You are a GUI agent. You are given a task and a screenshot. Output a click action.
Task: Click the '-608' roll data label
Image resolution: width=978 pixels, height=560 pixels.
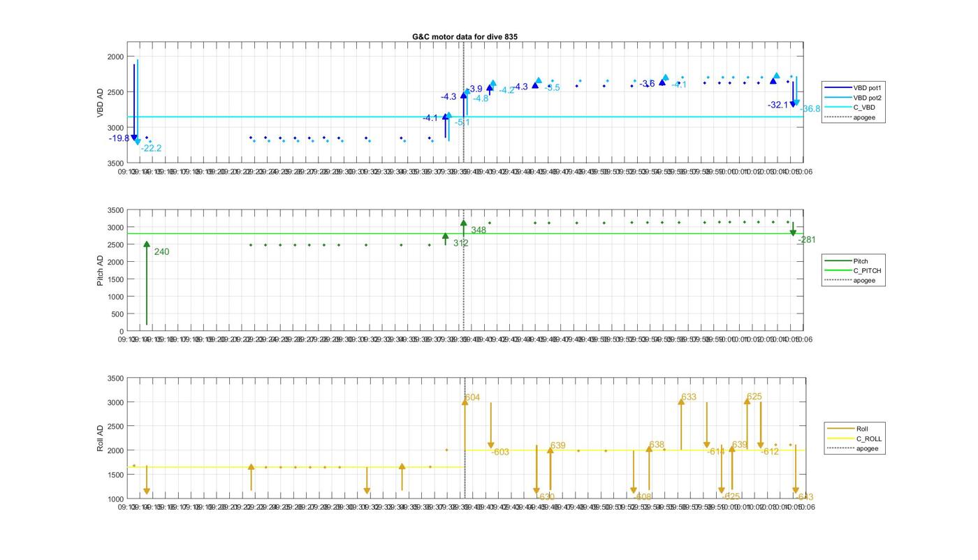tap(643, 497)
